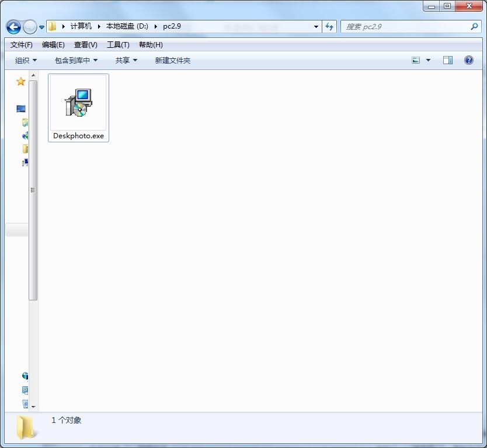This screenshot has height=448, width=487.
Task: Click the Network globe icon in the sidebar
Action: point(25,376)
